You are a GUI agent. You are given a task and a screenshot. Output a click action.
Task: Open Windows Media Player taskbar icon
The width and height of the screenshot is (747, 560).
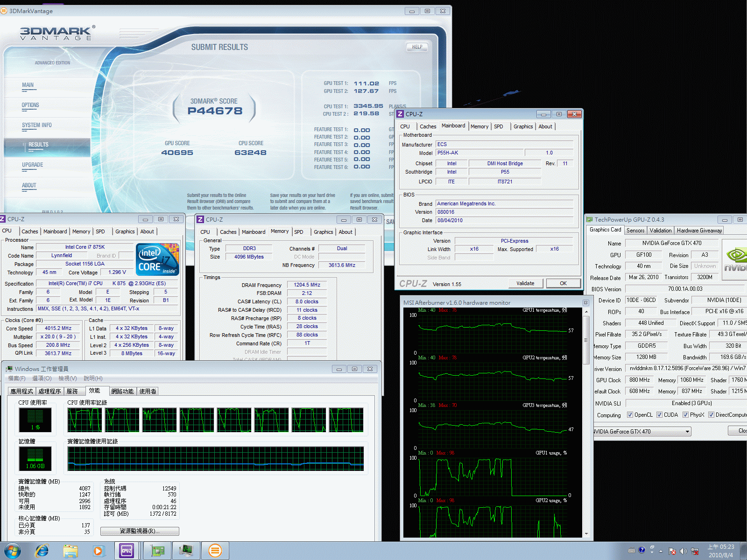(99, 551)
